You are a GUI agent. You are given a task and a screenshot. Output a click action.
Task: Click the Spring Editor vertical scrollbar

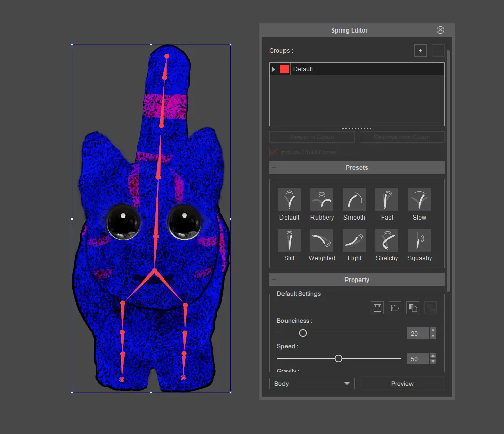(448, 170)
